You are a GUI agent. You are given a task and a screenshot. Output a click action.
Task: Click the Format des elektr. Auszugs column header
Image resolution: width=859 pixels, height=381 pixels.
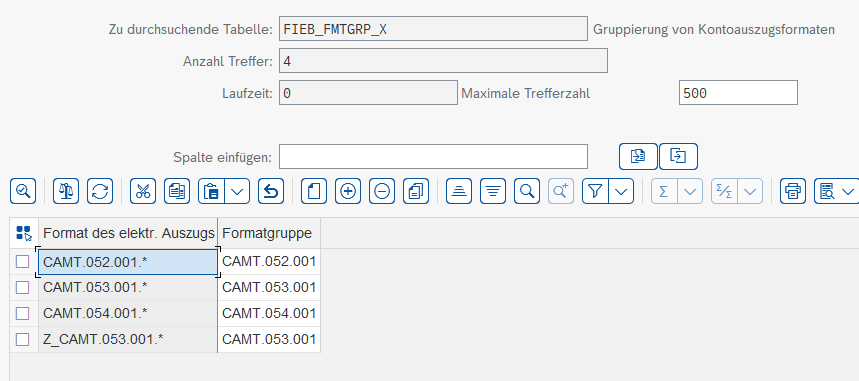point(128,233)
